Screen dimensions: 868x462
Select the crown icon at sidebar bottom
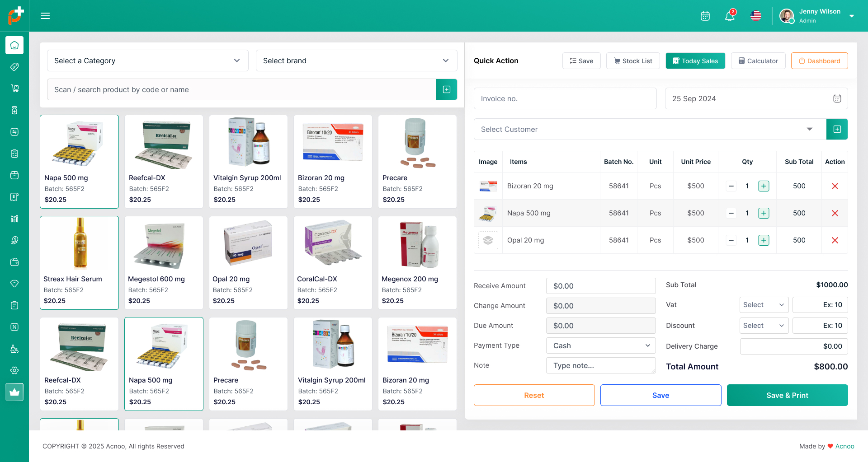(14, 392)
